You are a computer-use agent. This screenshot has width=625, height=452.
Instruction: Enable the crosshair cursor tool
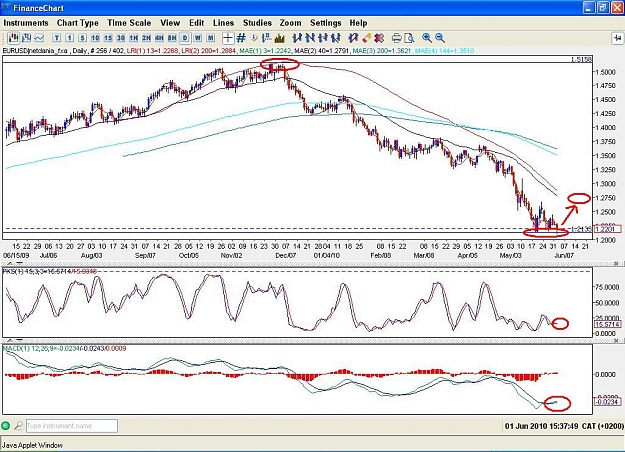tap(228, 38)
